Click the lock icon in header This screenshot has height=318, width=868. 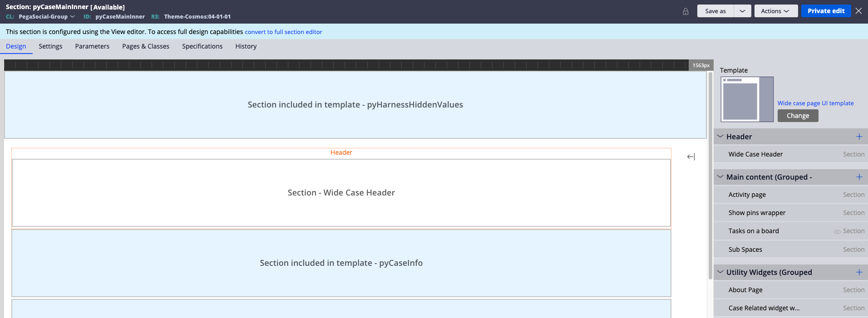point(686,11)
